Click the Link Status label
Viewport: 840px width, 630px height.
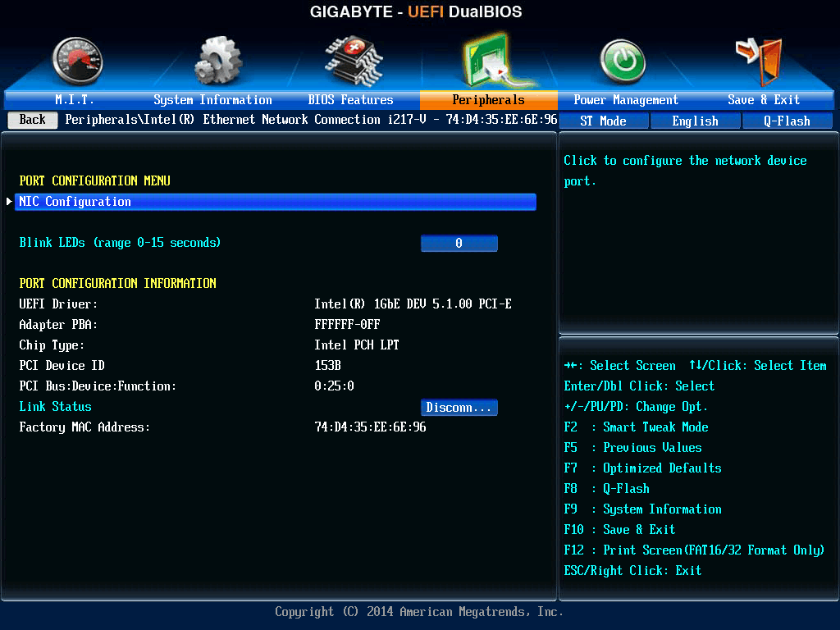(x=55, y=407)
